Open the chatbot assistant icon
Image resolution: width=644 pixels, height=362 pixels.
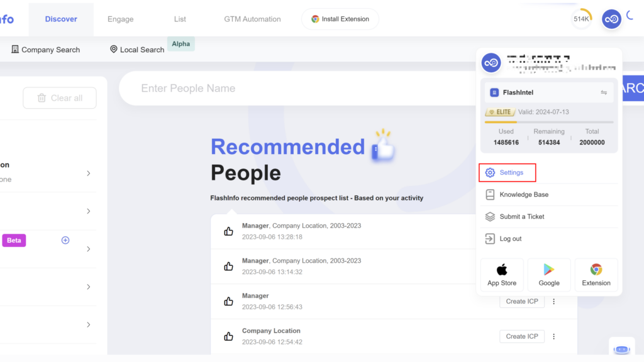point(622,349)
